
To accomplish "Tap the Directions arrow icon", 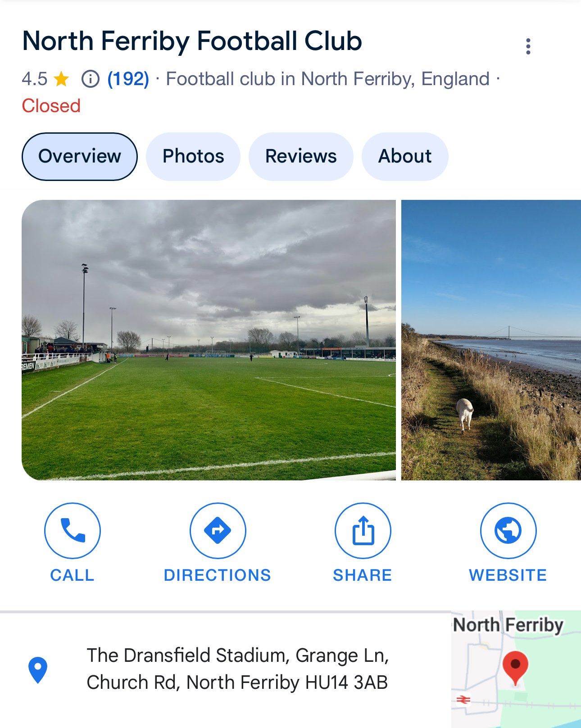I will 218,530.
